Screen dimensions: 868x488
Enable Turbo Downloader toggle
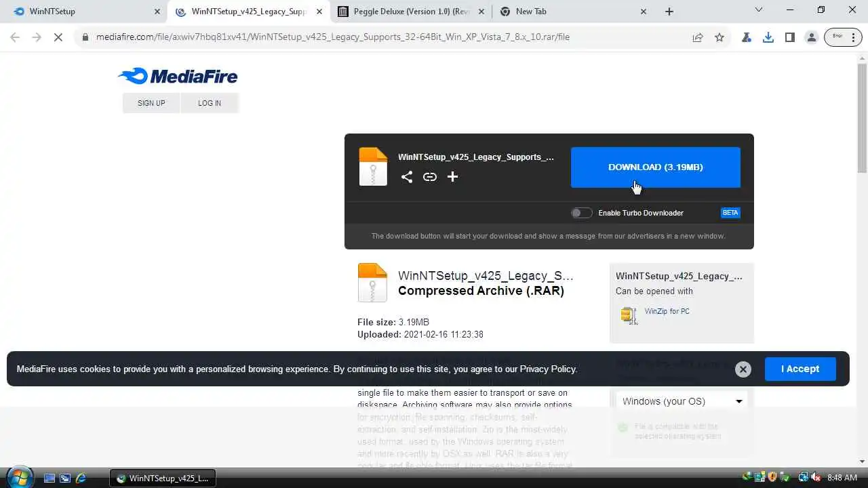tap(581, 213)
